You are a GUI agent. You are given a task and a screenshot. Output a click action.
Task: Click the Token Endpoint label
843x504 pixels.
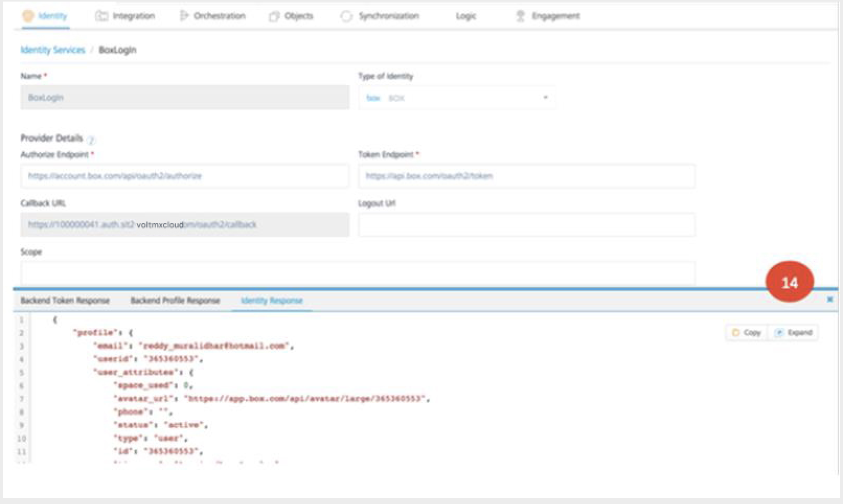pos(386,154)
